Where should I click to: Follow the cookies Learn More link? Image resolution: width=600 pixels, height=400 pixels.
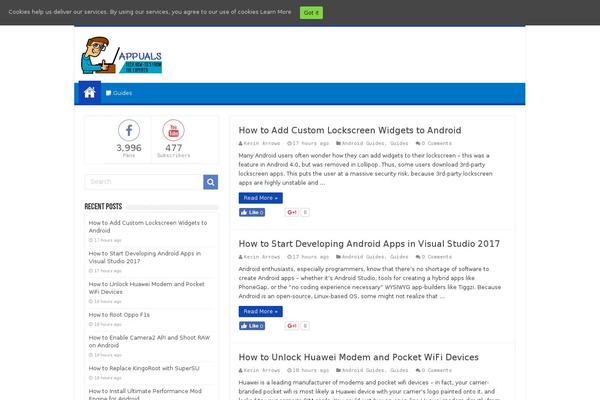tap(276, 12)
